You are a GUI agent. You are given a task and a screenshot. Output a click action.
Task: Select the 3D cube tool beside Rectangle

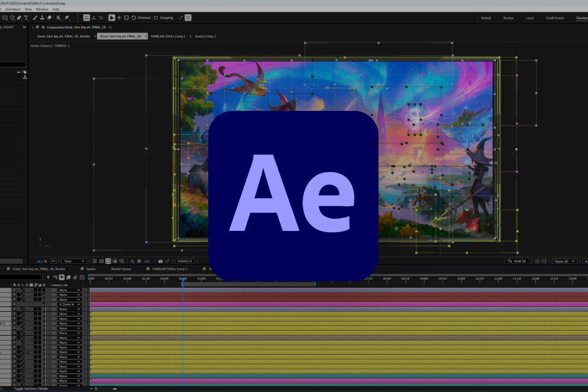click(12, 18)
